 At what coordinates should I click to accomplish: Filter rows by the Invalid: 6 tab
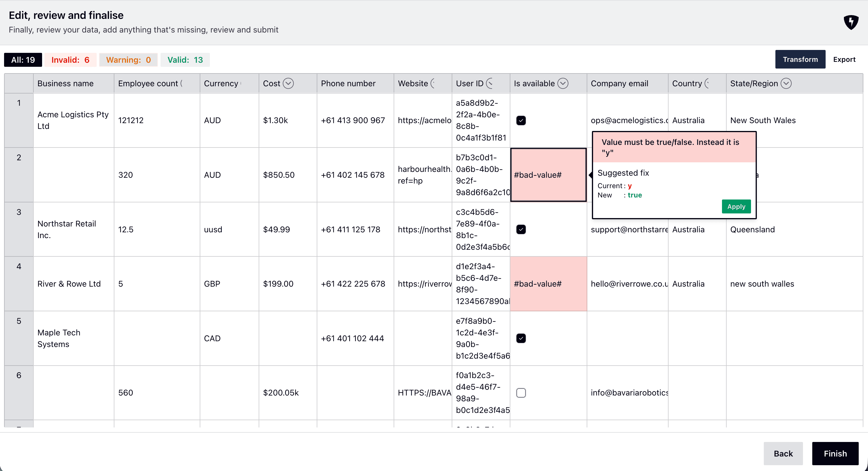pyautogui.click(x=71, y=60)
